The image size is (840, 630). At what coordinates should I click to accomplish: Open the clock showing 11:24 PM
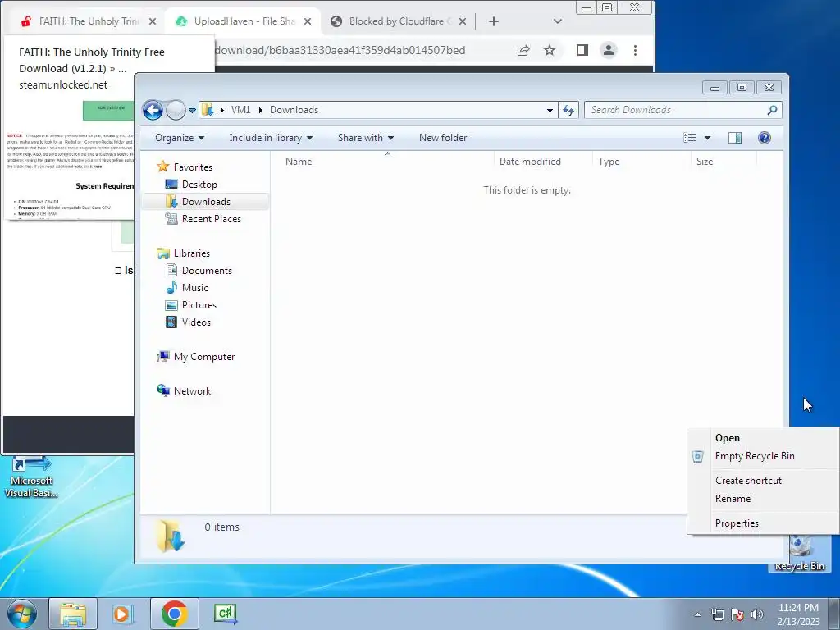click(x=798, y=614)
